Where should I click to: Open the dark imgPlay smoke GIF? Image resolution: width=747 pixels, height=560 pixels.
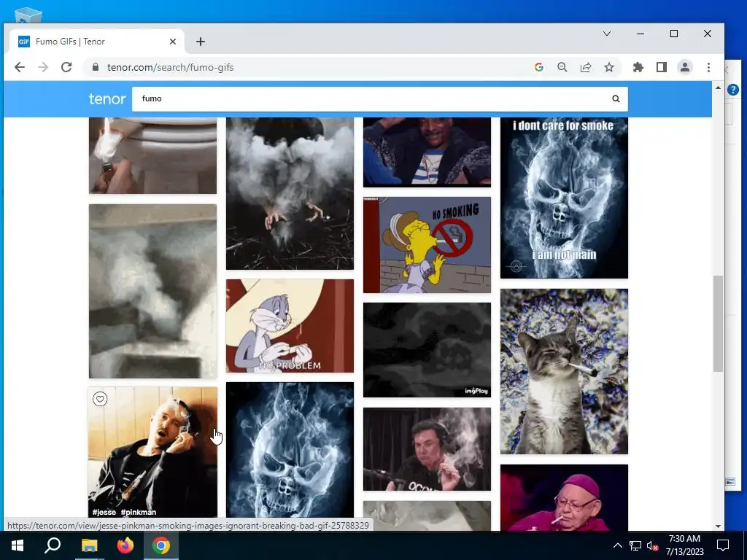point(427,350)
